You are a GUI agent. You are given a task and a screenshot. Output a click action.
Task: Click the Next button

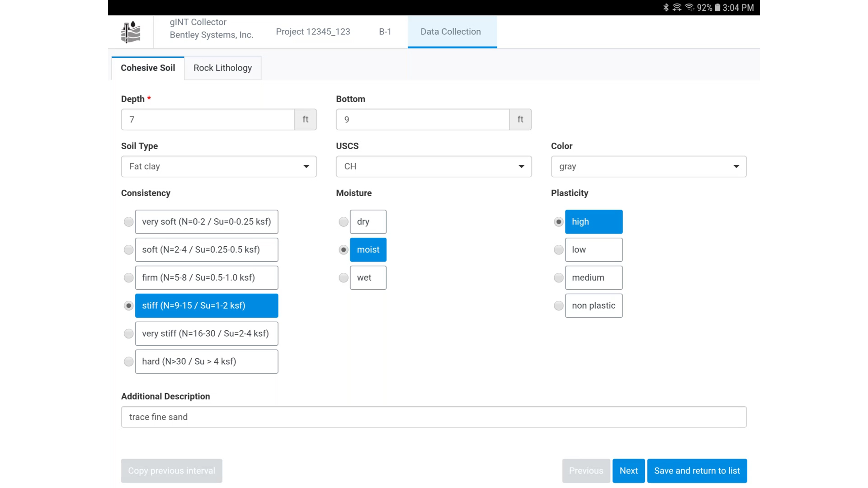[x=628, y=471]
